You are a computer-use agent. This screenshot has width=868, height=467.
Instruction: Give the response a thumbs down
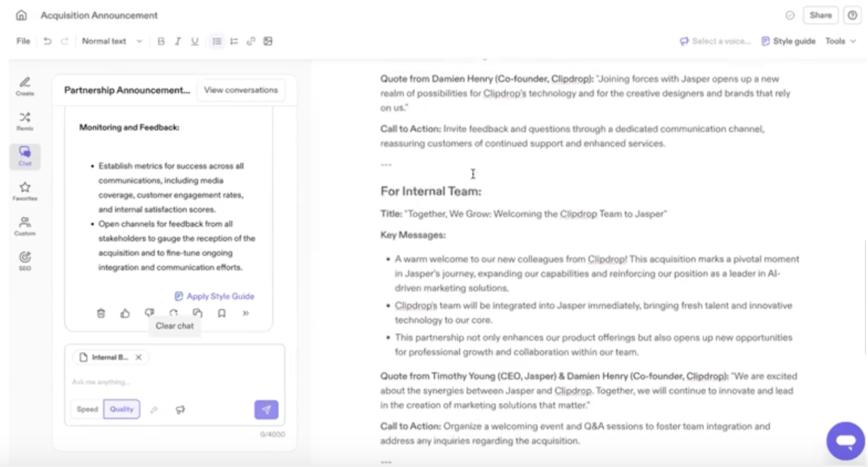tap(149, 313)
